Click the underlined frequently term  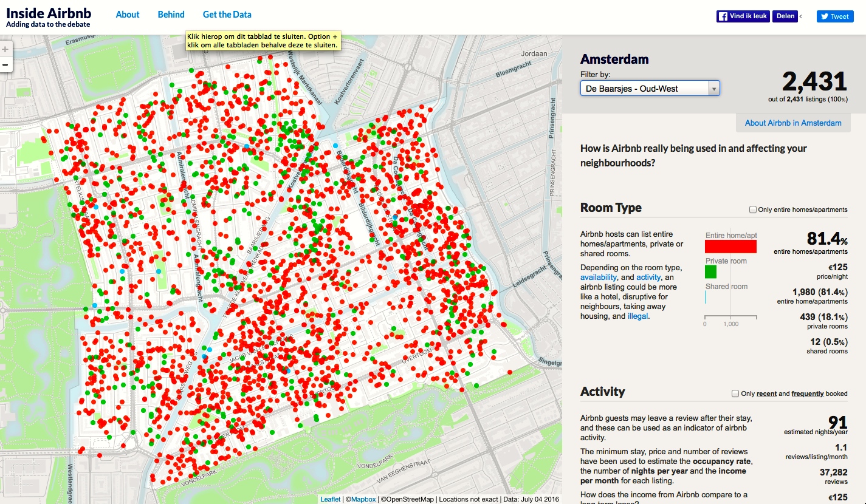point(808,393)
